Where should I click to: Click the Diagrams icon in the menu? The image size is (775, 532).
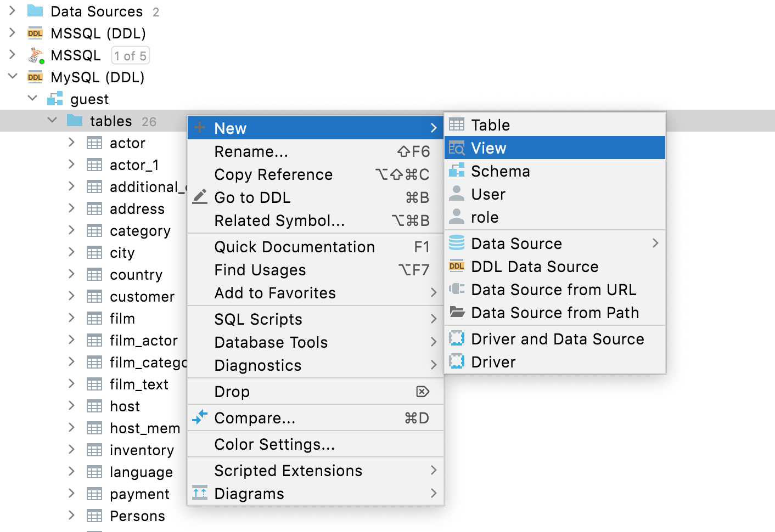[200, 493]
